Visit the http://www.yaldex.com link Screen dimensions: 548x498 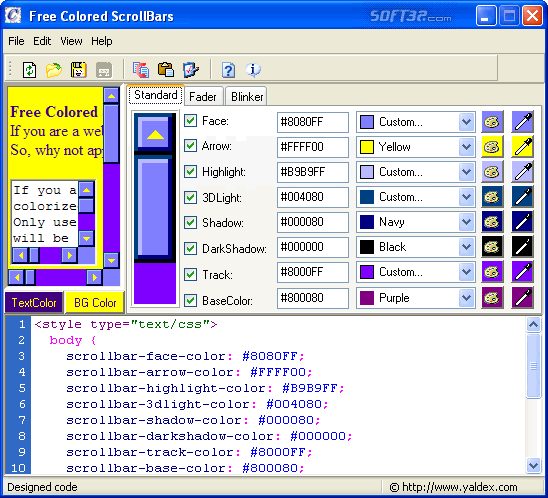(460, 487)
